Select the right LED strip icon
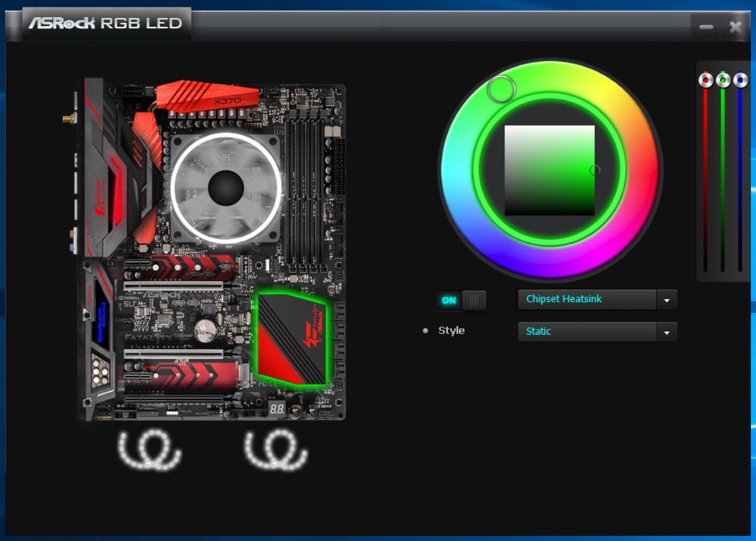The width and height of the screenshot is (756, 541). click(276, 449)
